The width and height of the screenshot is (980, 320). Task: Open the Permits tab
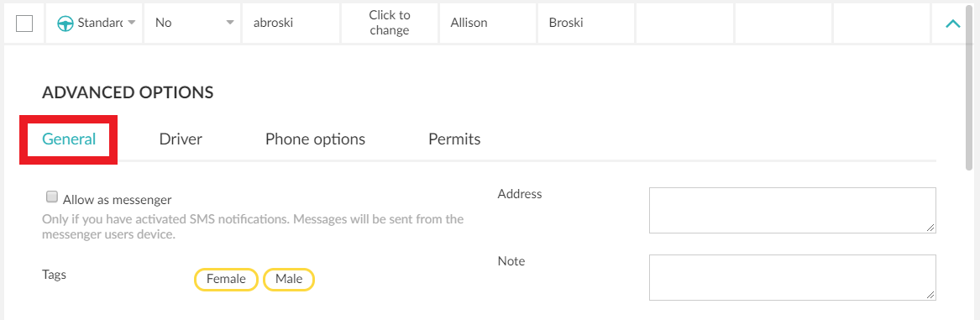tap(454, 139)
